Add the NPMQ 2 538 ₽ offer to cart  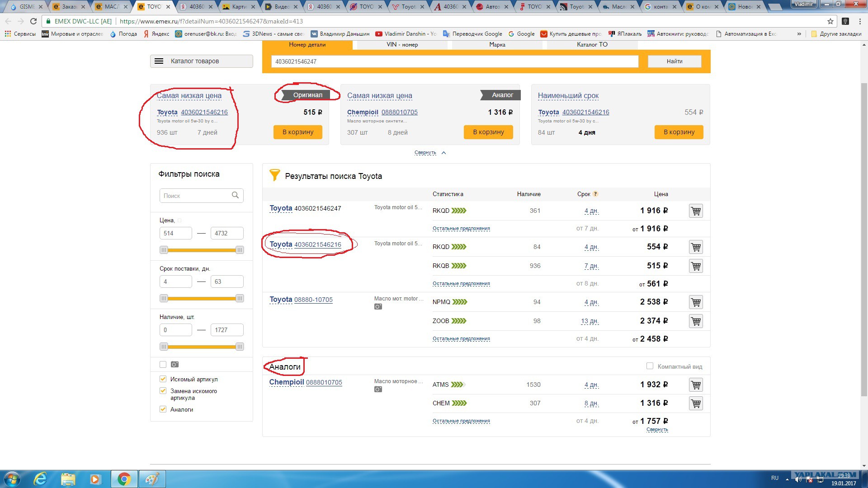click(696, 302)
